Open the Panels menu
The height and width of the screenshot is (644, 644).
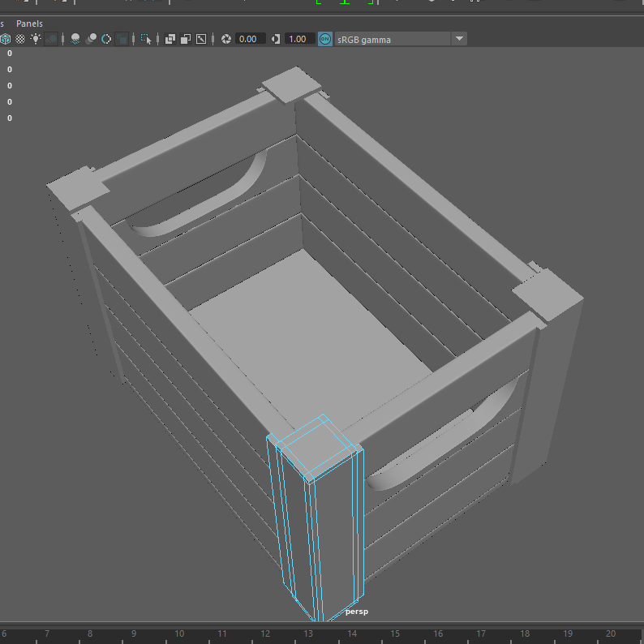point(29,24)
